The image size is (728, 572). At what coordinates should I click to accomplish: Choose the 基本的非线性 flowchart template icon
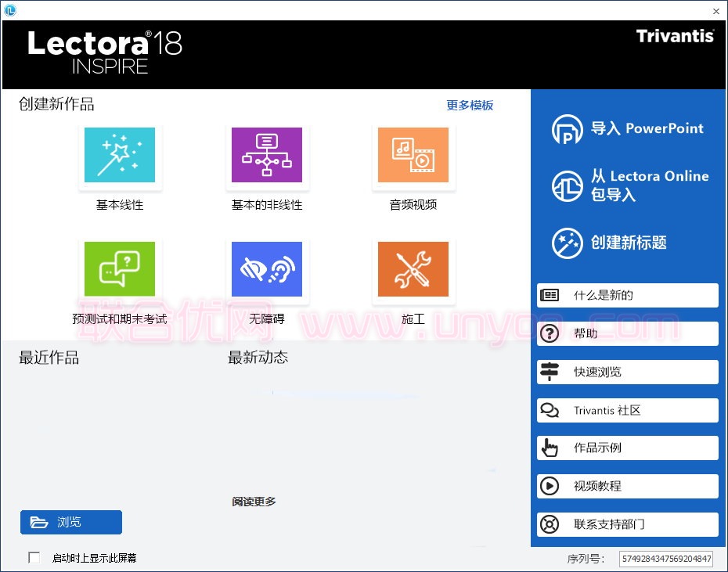[x=267, y=155]
